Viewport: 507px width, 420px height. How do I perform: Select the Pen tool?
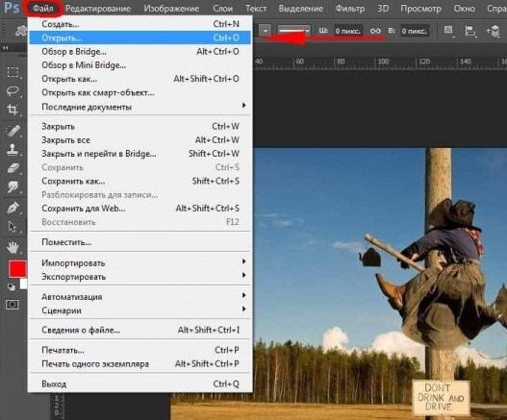(13, 208)
